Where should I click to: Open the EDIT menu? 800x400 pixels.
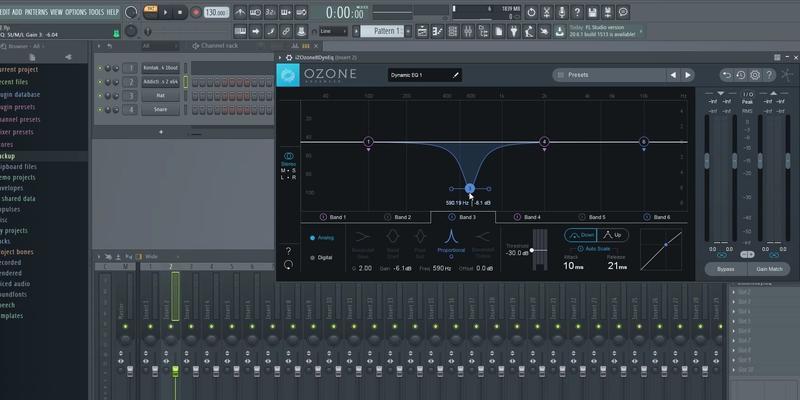click(x=6, y=12)
